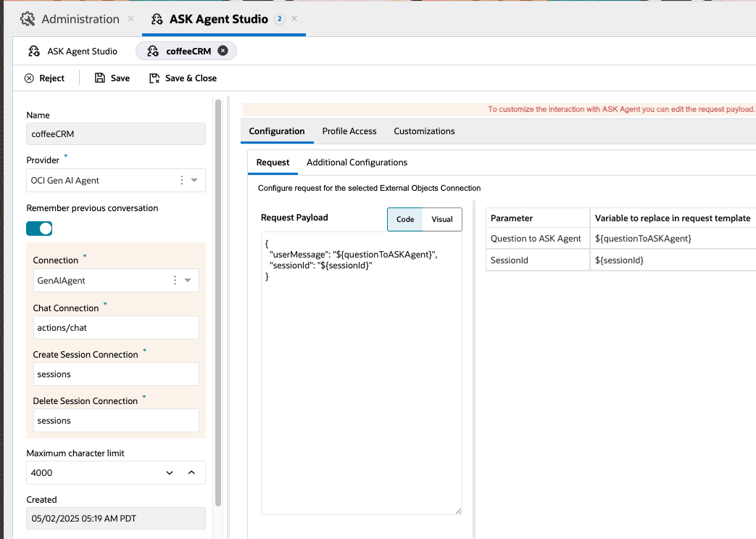Click the coffeeCRM breadcrumb chip icon
Viewport: 756px width, 539px height.
[152, 52]
